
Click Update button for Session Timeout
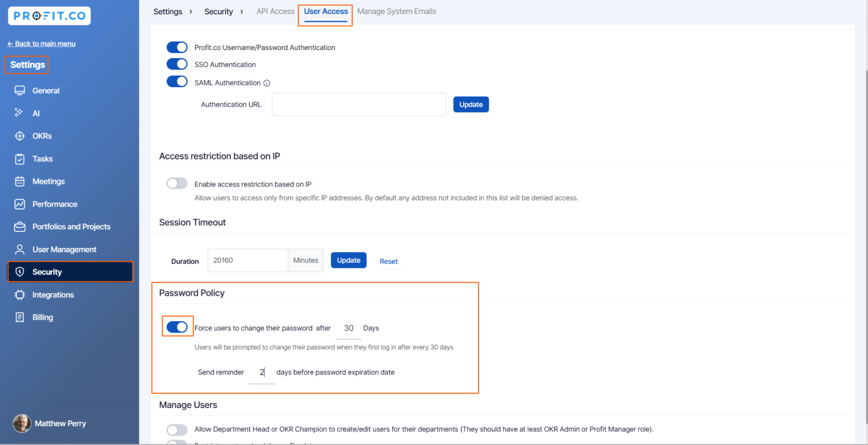click(x=348, y=260)
